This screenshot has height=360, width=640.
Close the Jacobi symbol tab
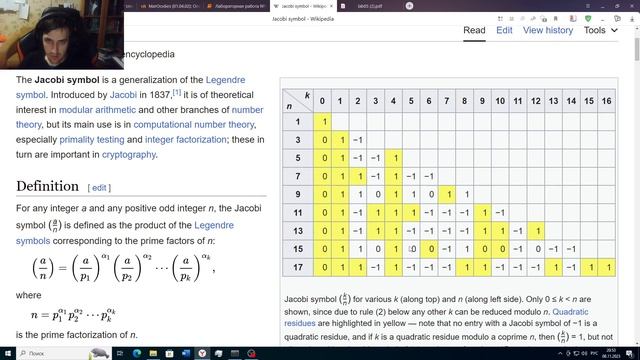coord(331,6)
